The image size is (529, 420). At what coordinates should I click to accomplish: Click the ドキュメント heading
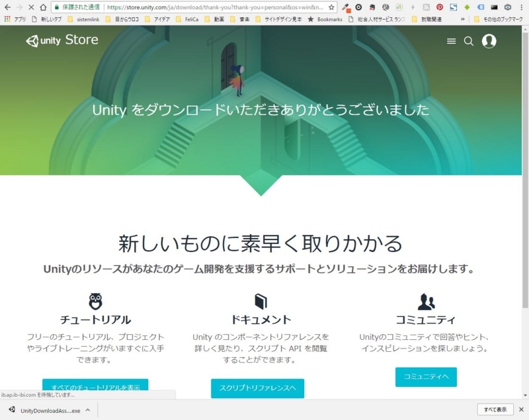[x=261, y=319]
